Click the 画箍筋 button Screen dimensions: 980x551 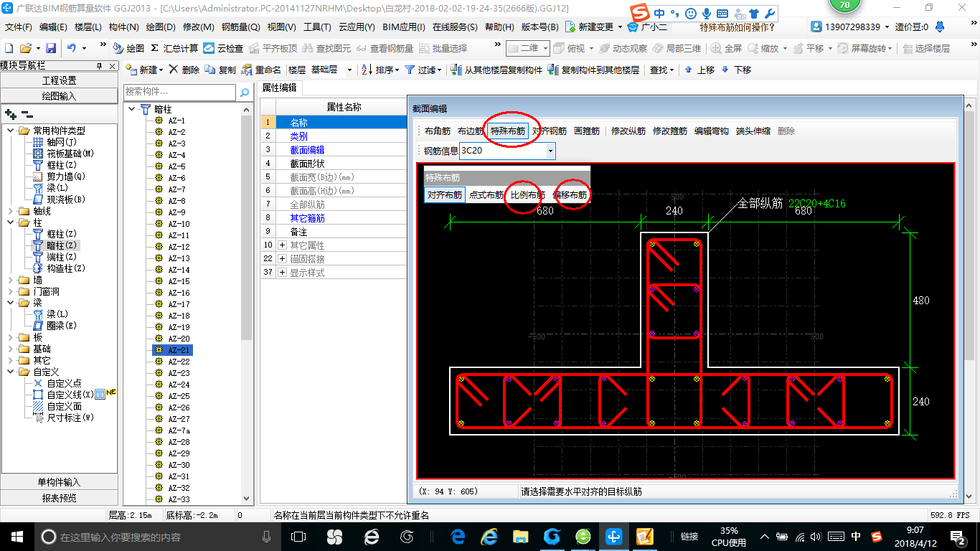(x=587, y=131)
